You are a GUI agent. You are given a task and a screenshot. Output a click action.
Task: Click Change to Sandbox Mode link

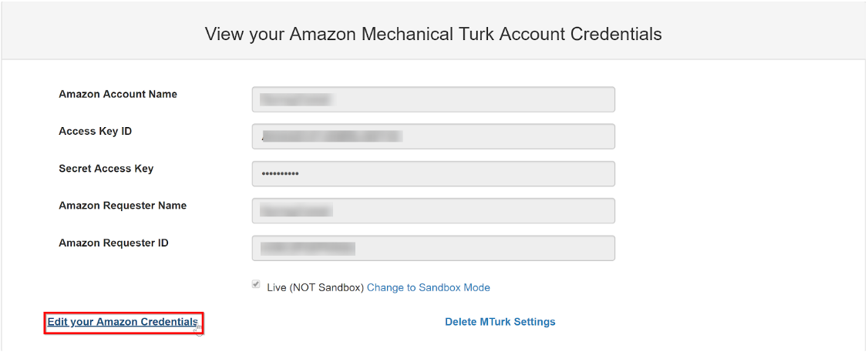[428, 287]
